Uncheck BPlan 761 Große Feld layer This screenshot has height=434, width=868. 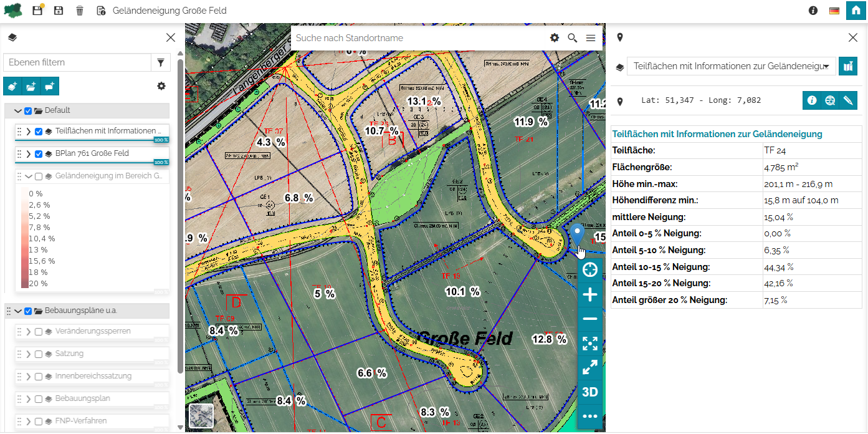point(39,154)
